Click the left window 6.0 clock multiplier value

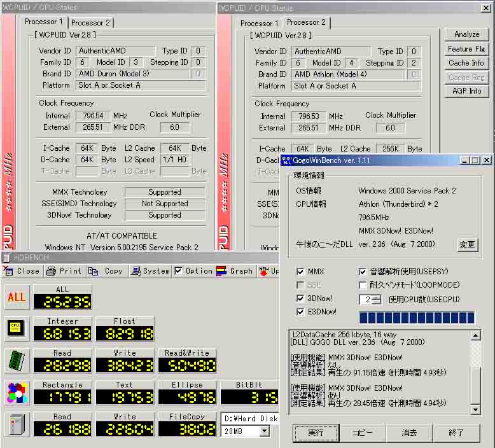tap(174, 127)
